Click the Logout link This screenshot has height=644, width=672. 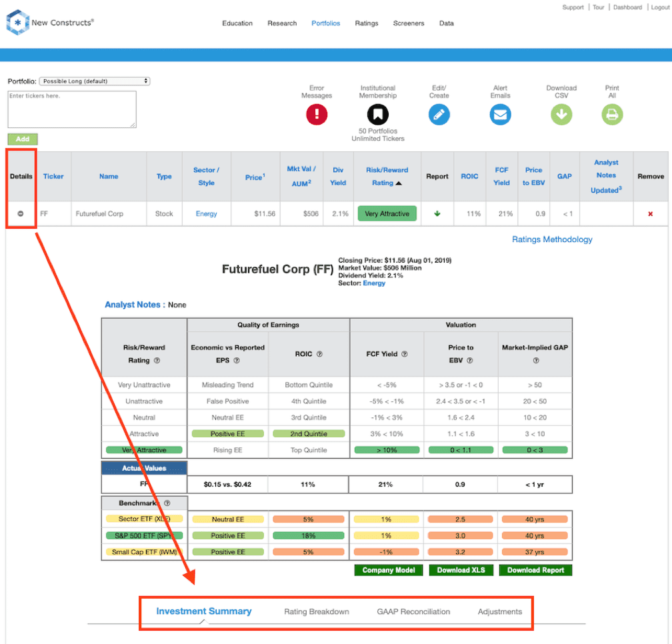pyautogui.click(x=660, y=7)
